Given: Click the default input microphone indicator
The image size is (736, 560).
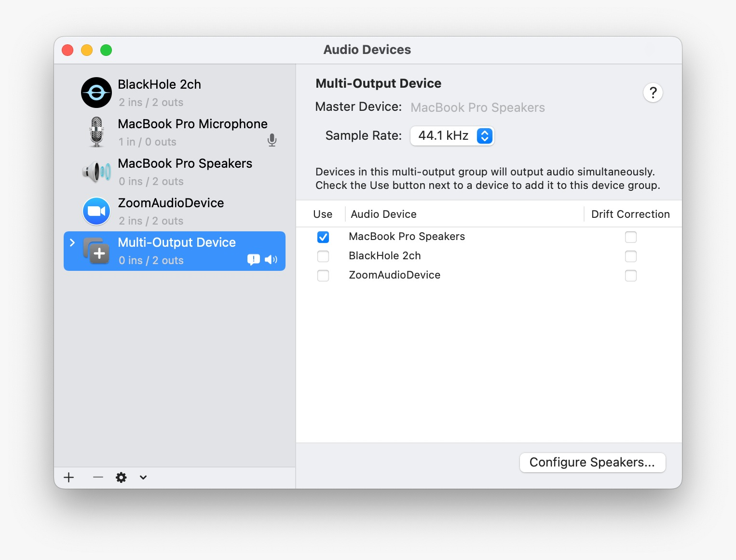Looking at the screenshot, I should coord(272,140).
